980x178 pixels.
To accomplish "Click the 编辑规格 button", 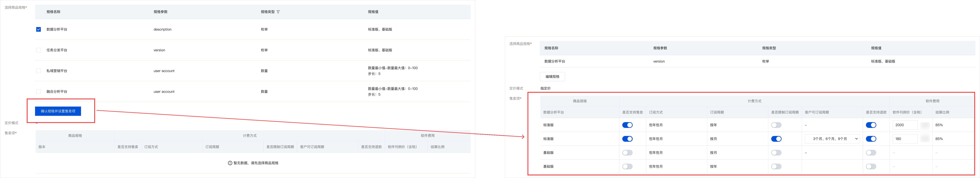I will (x=552, y=77).
